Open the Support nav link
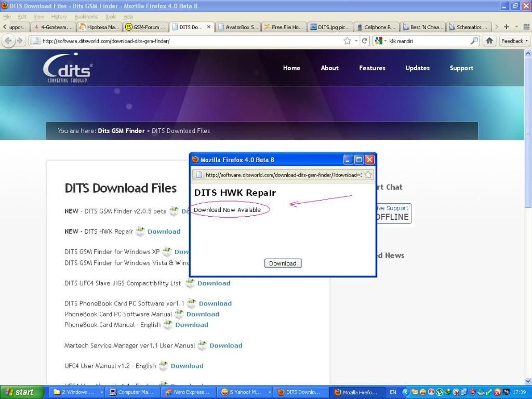Screen dimensions: 532x399 point(461,68)
